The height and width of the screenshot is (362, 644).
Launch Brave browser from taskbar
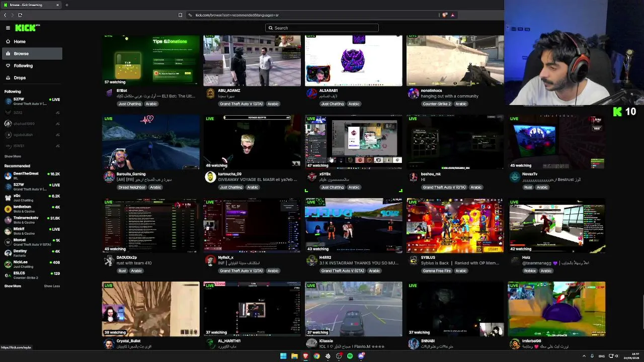tap(305, 356)
